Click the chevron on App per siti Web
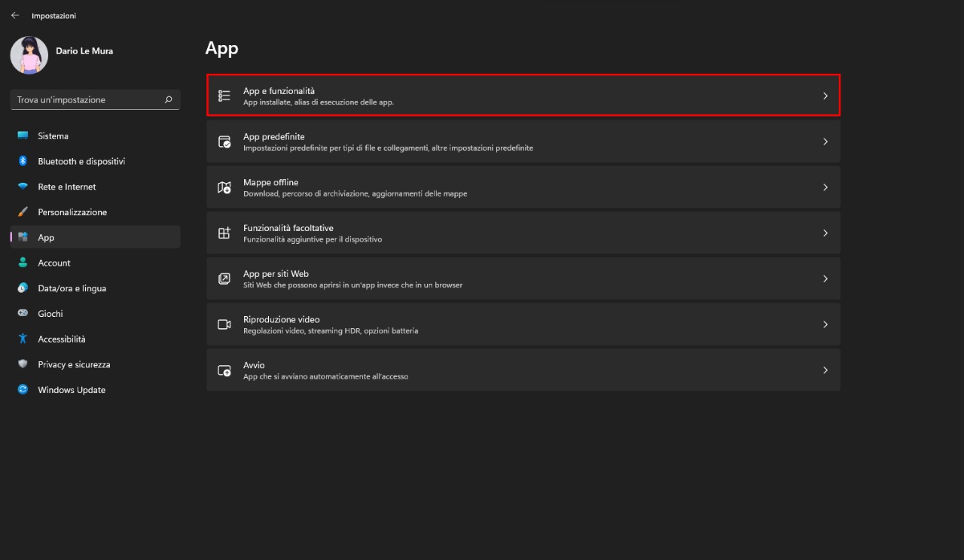Viewport: 964px width, 560px height. point(825,278)
